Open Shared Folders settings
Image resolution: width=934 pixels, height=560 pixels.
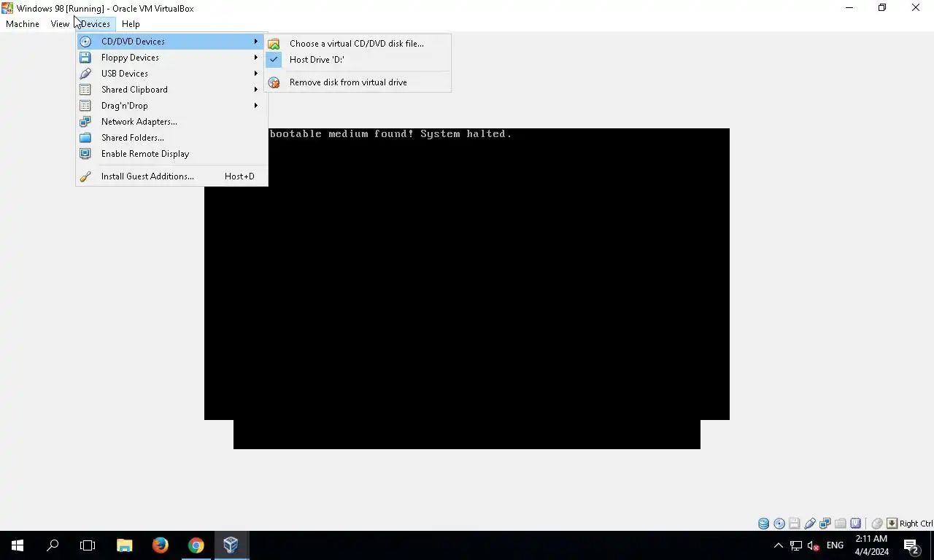pos(171,138)
